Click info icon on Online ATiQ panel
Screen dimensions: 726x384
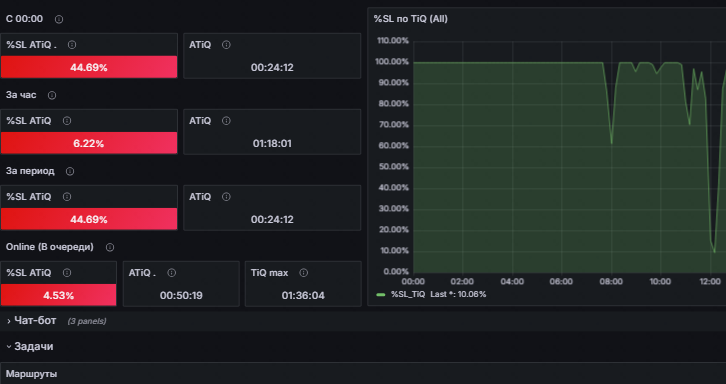point(171,273)
